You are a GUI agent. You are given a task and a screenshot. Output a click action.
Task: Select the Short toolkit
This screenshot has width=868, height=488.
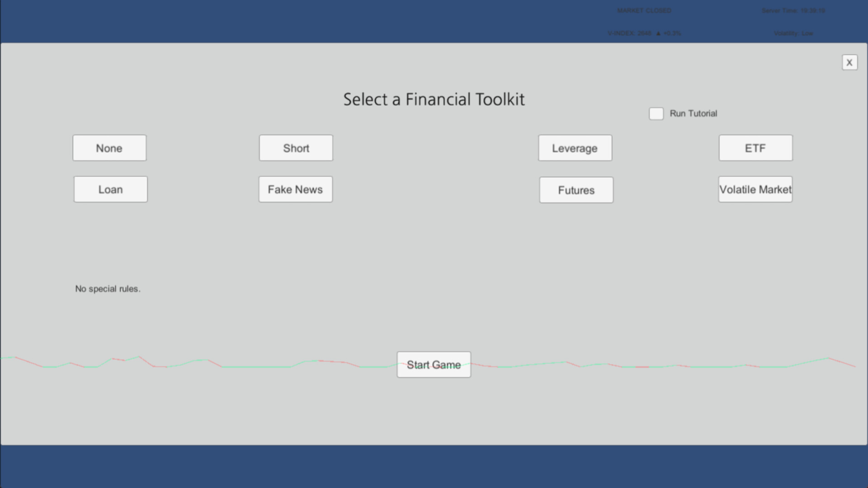click(295, 148)
